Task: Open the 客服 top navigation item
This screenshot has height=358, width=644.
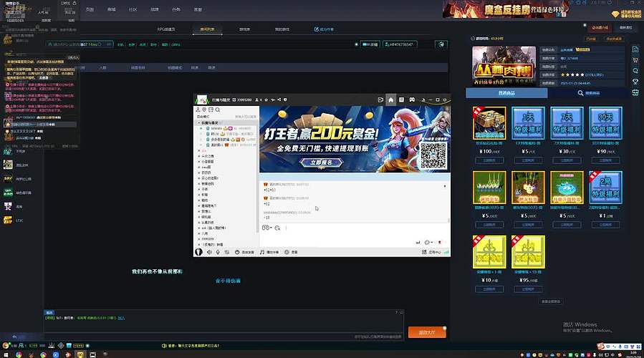Action: pyautogui.click(x=198, y=9)
